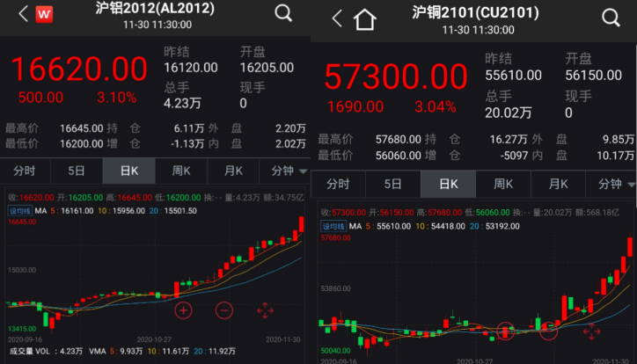This screenshot has width=637, height=364.
Task: Tap the 500.00 price change
Action: click(x=40, y=98)
